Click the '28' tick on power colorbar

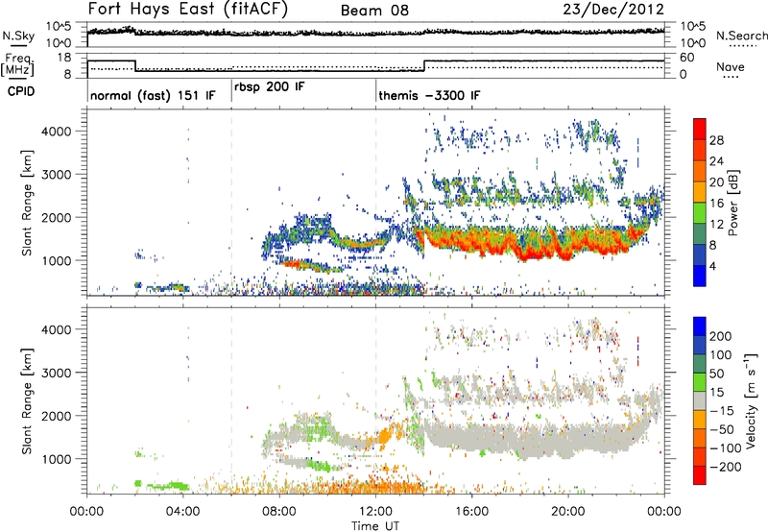click(x=716, y=140)
